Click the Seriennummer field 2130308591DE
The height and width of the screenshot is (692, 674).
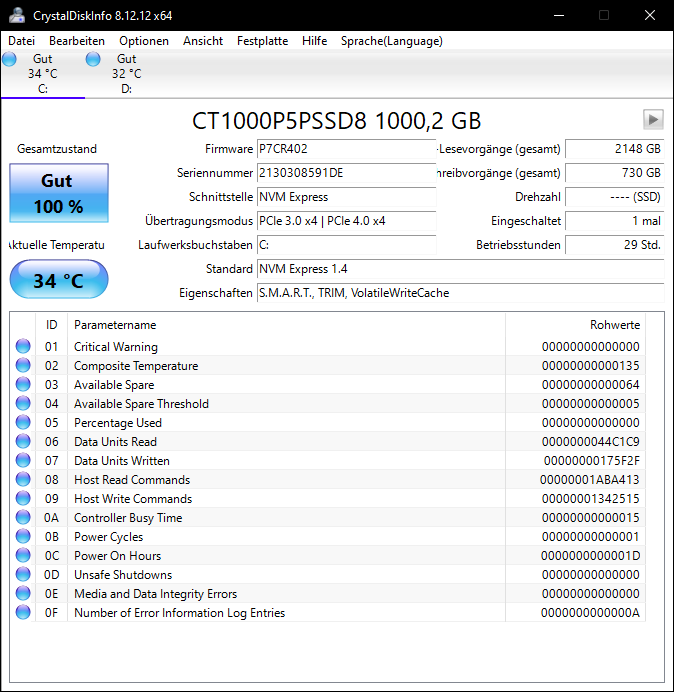point(346,173)
